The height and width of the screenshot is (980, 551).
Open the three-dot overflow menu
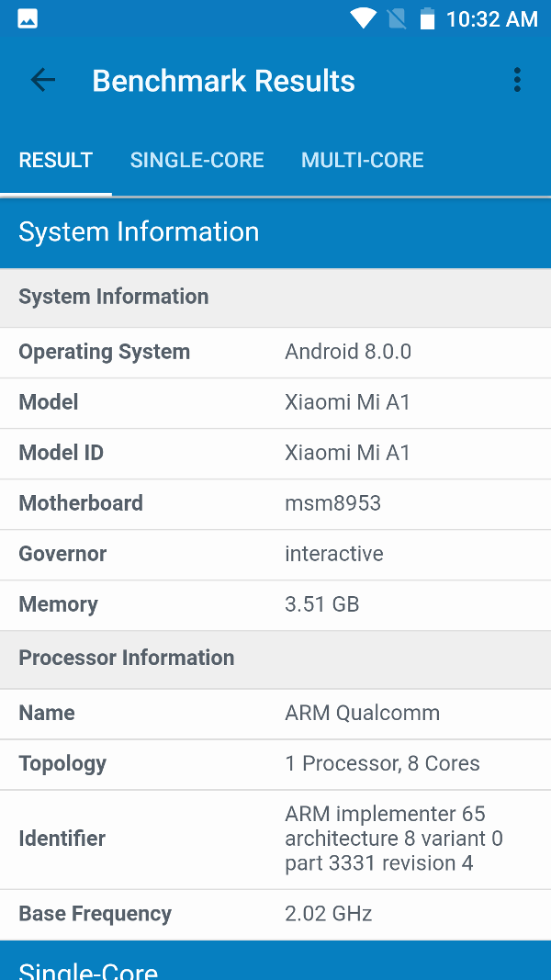pos(517,81)
